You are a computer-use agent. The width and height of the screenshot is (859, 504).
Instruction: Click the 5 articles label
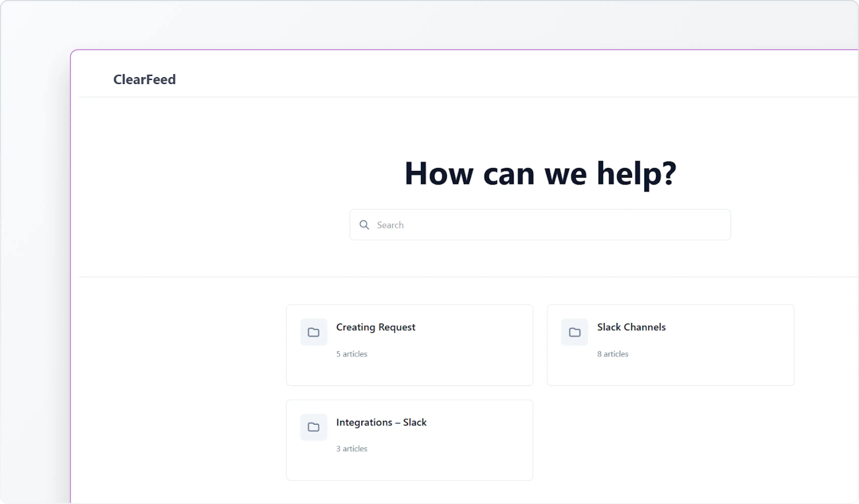(351, 354)
